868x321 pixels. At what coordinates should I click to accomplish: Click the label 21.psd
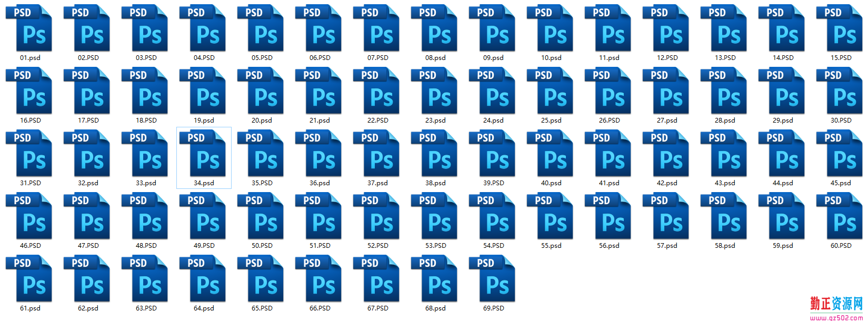pyautogui.click(x=320, y=121)
